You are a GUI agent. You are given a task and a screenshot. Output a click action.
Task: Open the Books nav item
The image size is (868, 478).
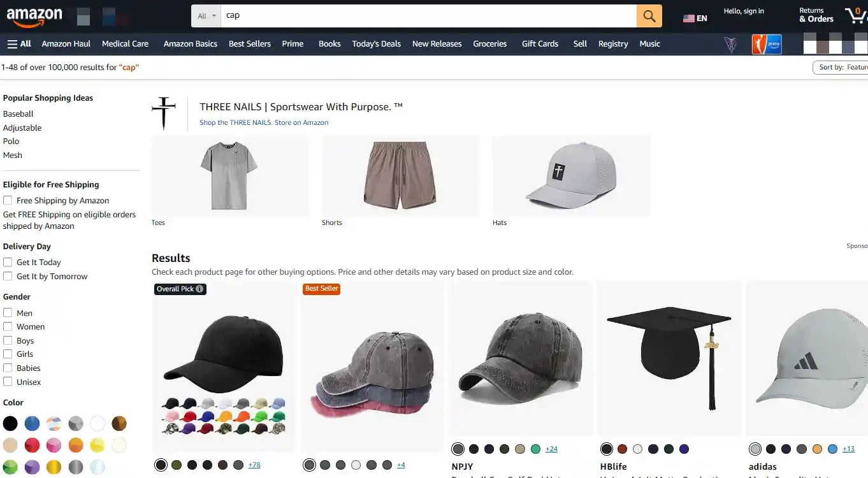coord(329,44)
